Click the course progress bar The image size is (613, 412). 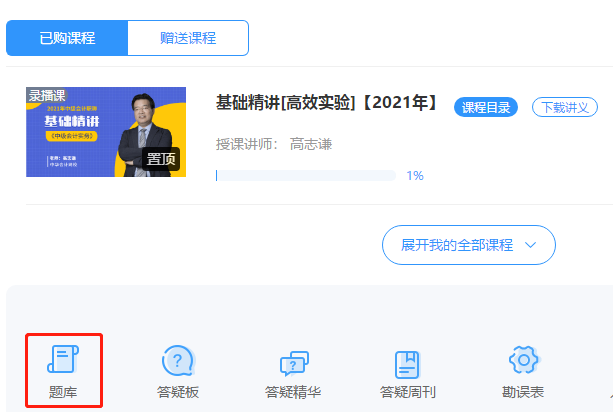pyautogui.click(x=306, y=176)
